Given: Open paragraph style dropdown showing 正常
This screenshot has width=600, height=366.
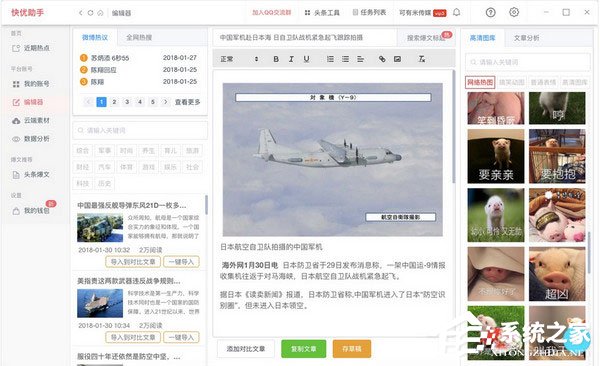Looking at the screenshot, I should click(x=240, y=59).
